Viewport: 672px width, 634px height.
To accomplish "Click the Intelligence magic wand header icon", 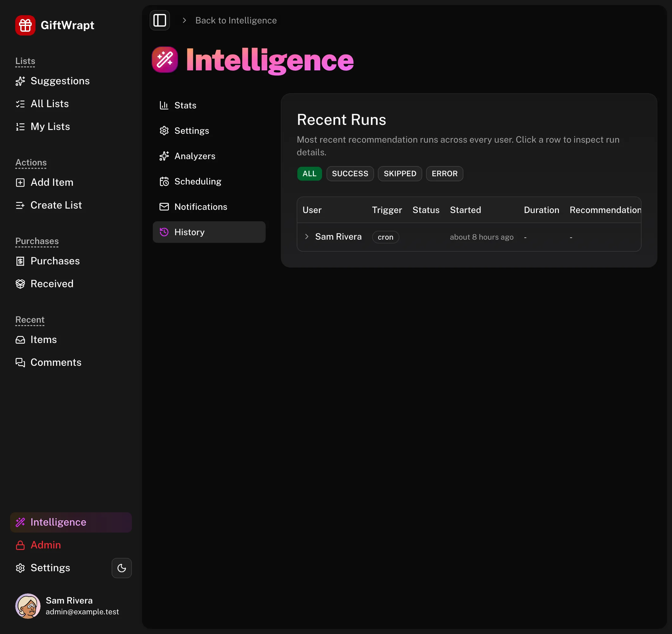I will point(165,60).
